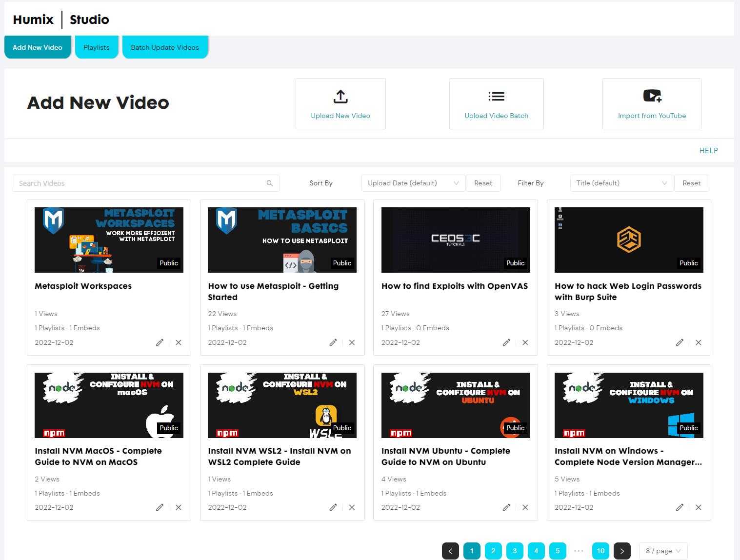The image size is (740, 560).
Task: Go to page 3
Action: coord(515,551)
